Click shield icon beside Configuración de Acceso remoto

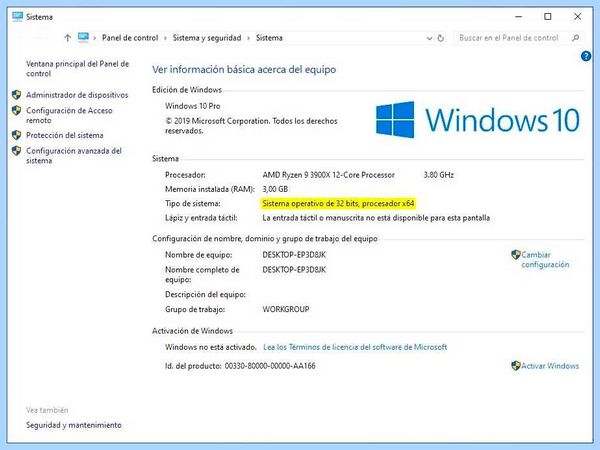coord(16,111)
